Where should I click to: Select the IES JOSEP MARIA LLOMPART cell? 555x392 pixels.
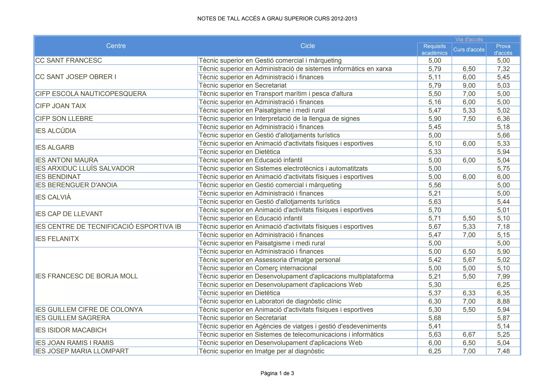click(x=82, y=351)
